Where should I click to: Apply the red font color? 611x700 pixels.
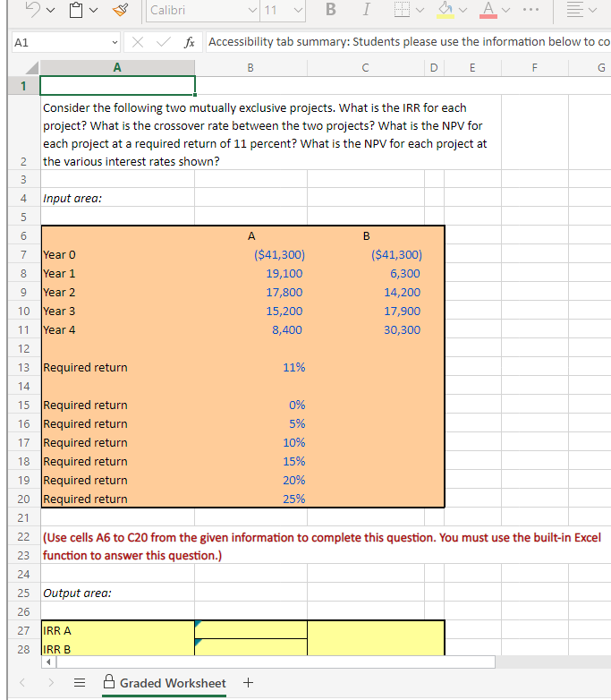coord(488,9)
